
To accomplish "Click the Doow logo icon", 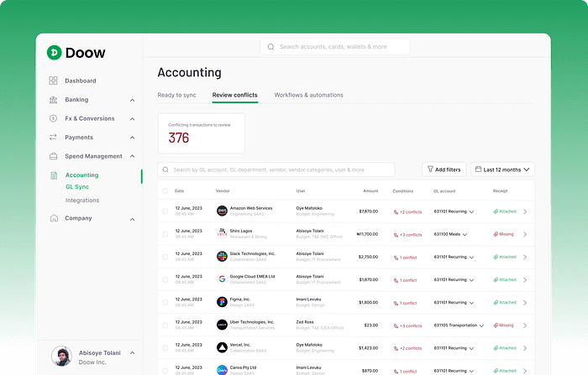I will [54, 53].
